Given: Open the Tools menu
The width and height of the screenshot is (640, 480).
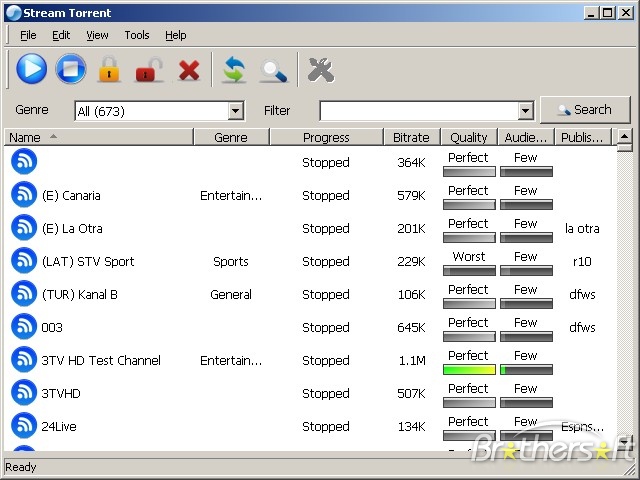Looking at the screenshot, I should tap(137, 35).
